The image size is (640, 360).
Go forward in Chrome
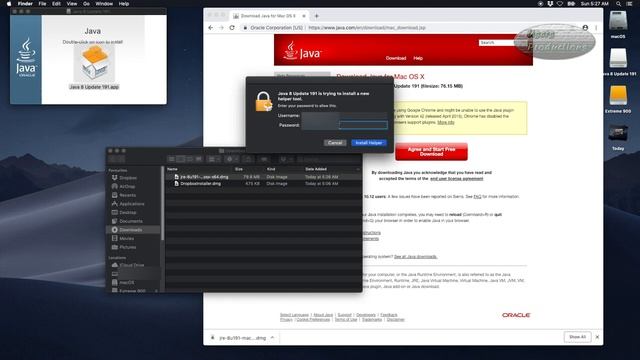tap(221, 28)
